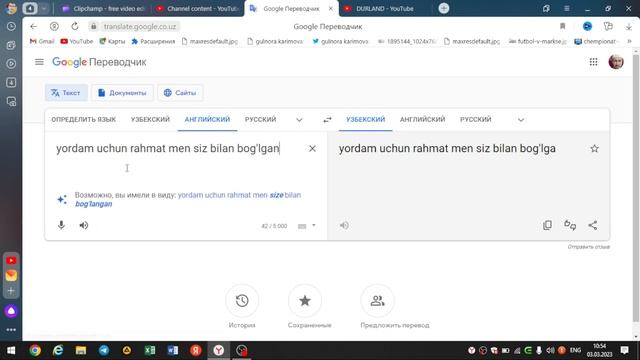Expand more source languages
This screenshot has height=360, width=640.
299,120
